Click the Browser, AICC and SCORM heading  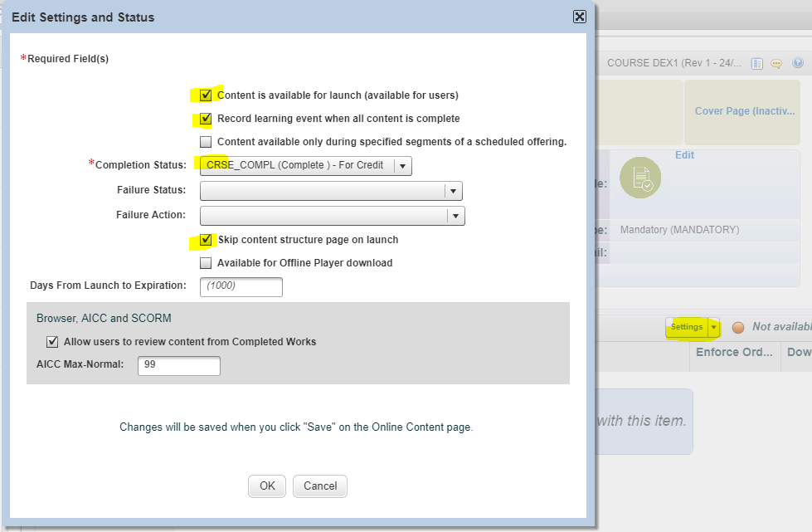click(104, 318)
